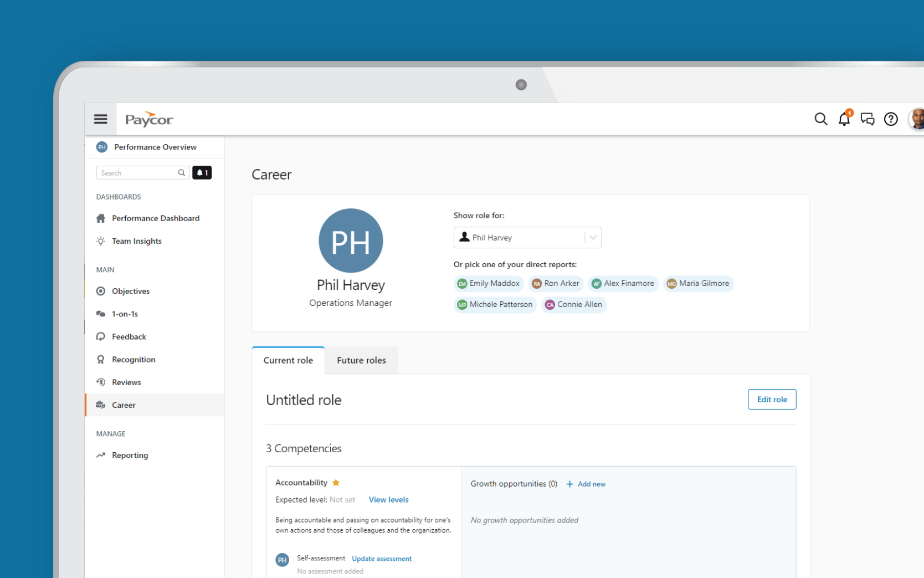
Task: Click the Feedback icon in sidebar
Action: coord(101,336)
